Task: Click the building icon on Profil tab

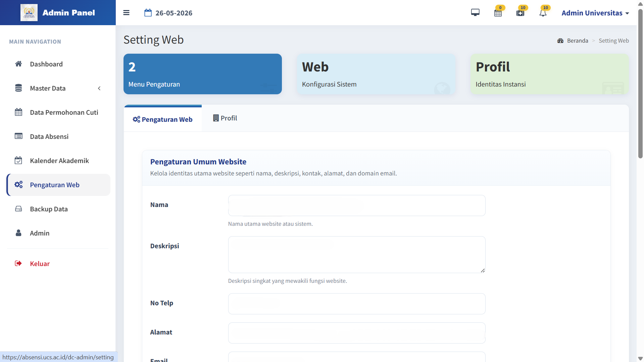Action: (x=216, y=118)
